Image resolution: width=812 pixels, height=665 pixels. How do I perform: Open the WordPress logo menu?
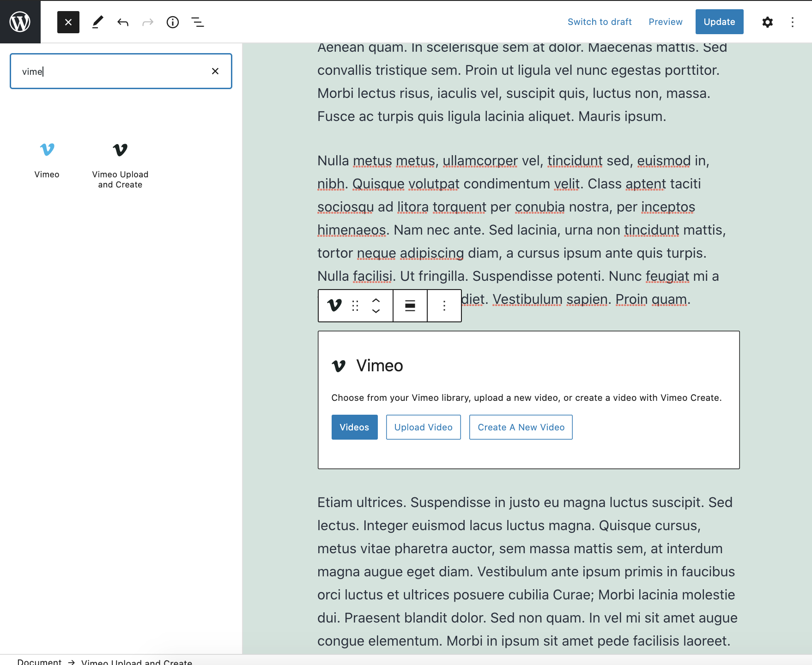20,22
